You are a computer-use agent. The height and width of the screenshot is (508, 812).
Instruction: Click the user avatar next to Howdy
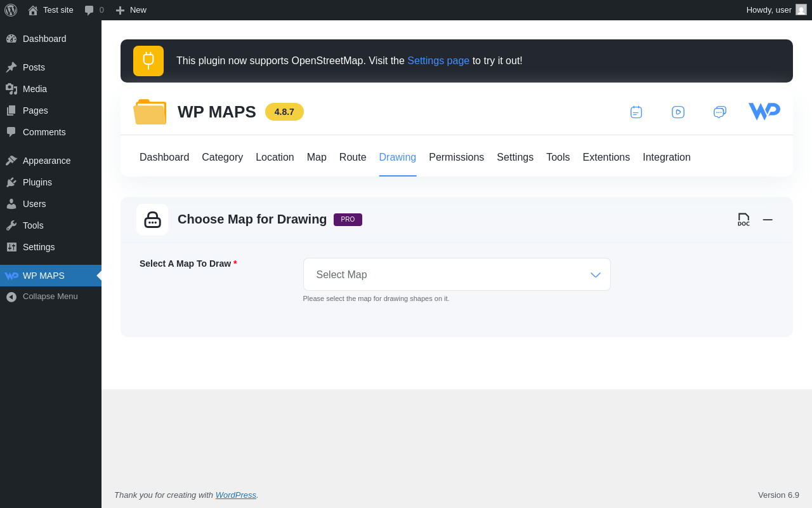point(801,10)
